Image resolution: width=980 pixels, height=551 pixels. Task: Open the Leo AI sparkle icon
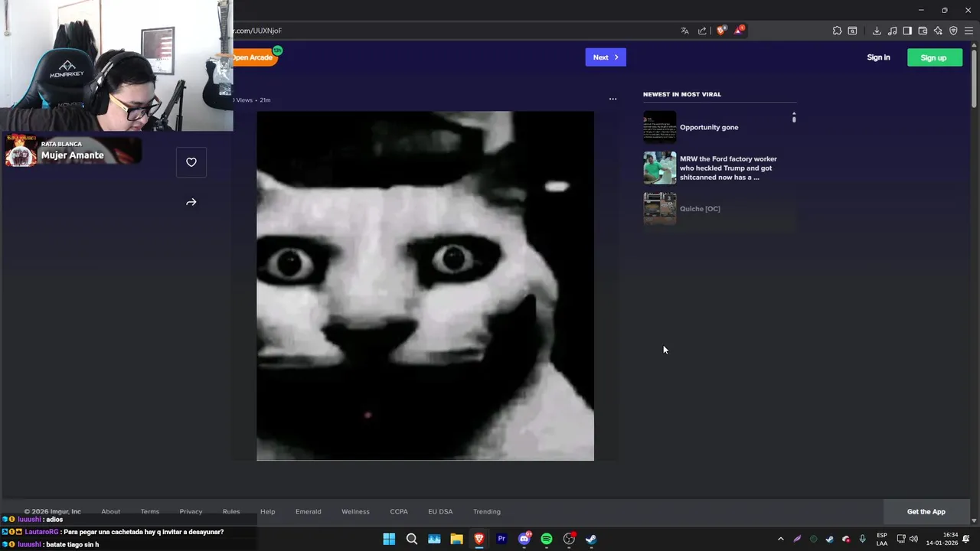[x=938, y=31]
